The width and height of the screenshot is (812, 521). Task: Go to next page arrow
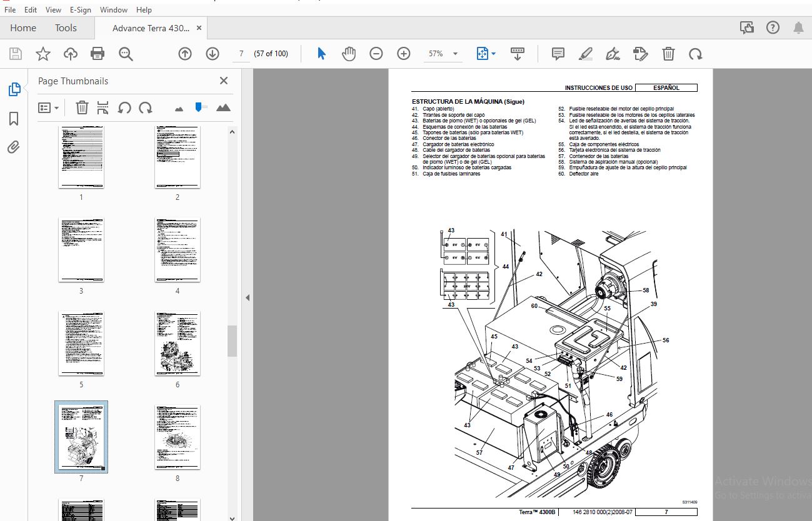(x=213, y=54)
